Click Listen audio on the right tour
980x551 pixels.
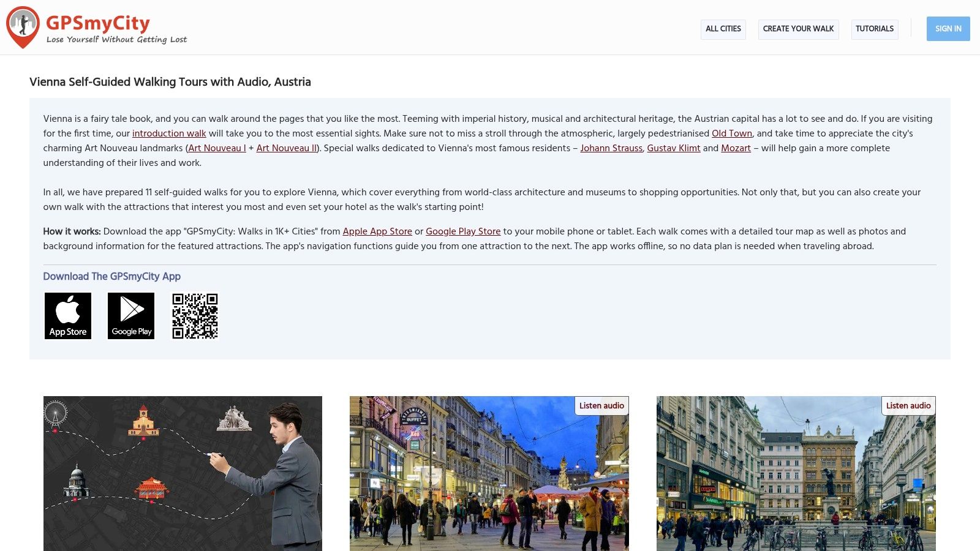point(908,405)
